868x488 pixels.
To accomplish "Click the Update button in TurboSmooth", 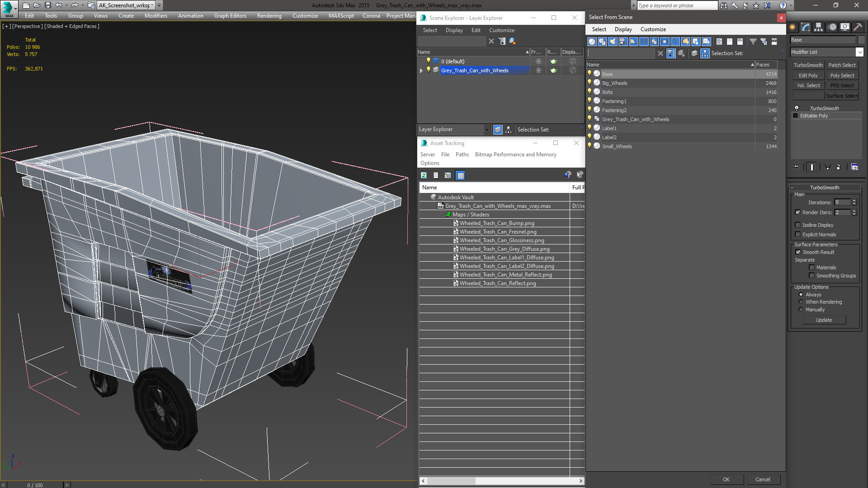I will click(824, 320).
